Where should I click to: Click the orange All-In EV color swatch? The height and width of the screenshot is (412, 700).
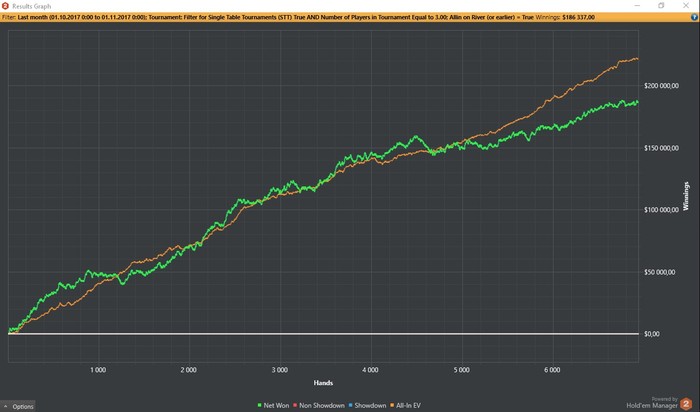tap(392, 405)
